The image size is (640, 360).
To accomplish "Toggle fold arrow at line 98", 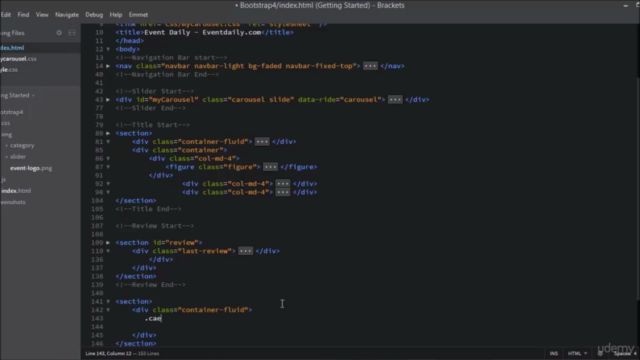I will click(x=108, y=192).
